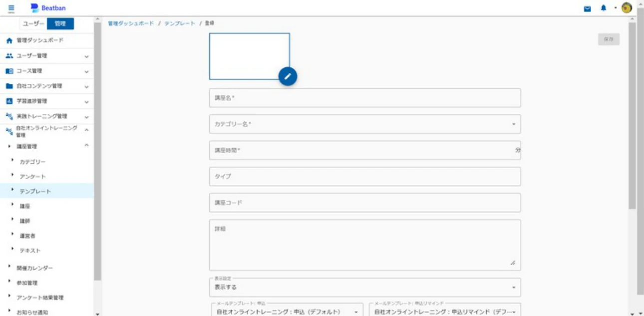Switch to the ユーザー tab
Viewport: 644px width, 316px height.
(x=34, y=23)
